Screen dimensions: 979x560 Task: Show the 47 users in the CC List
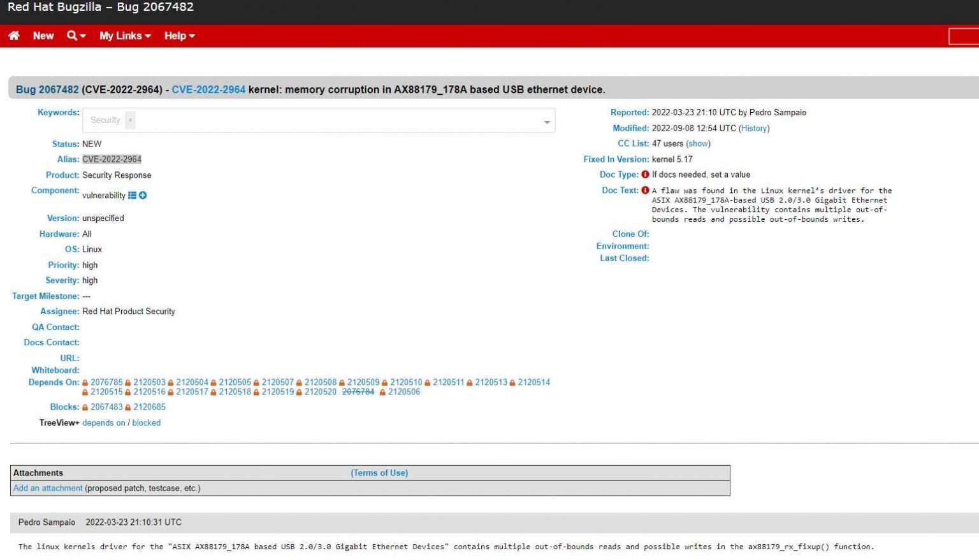click(x=697, y=143)
